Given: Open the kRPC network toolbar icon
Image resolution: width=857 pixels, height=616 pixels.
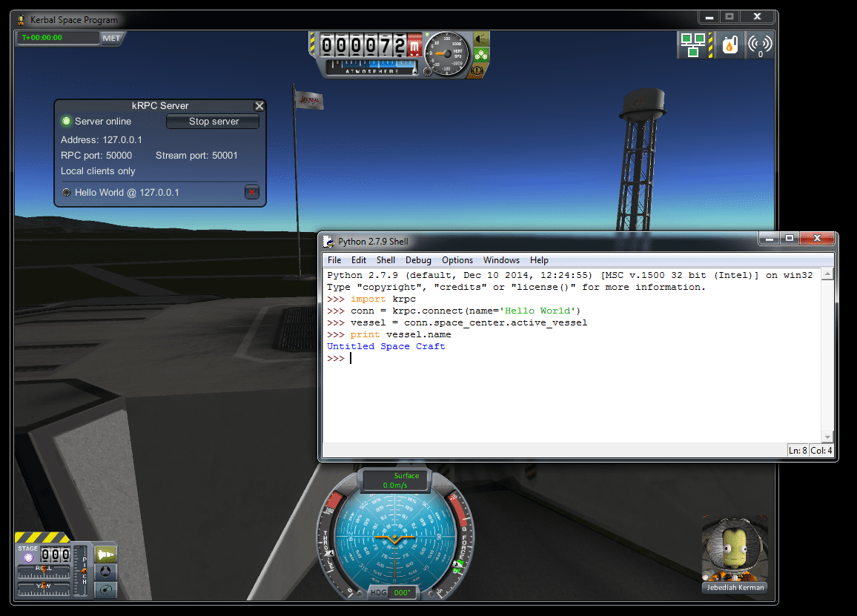Looking at the screenshot, I should 694,45.
